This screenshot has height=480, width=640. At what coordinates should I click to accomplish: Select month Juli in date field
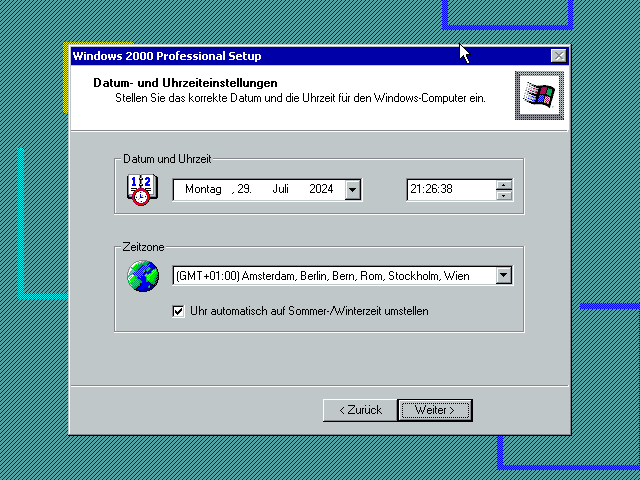point(280,189)
